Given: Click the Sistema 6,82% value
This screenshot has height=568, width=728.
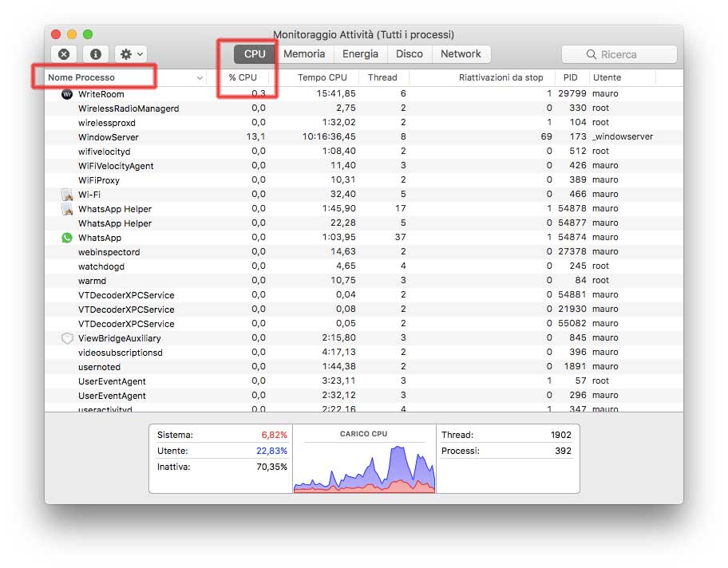Looking at the screenshot, I should pyautogui.click(x=274, y=435).
